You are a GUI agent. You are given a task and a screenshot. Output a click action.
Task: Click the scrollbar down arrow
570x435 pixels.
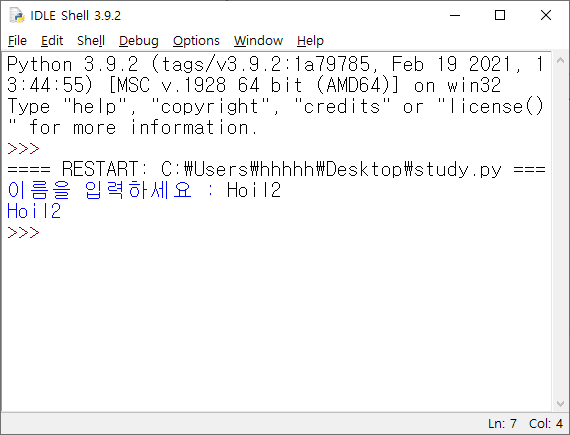click(x=560, y=404)
